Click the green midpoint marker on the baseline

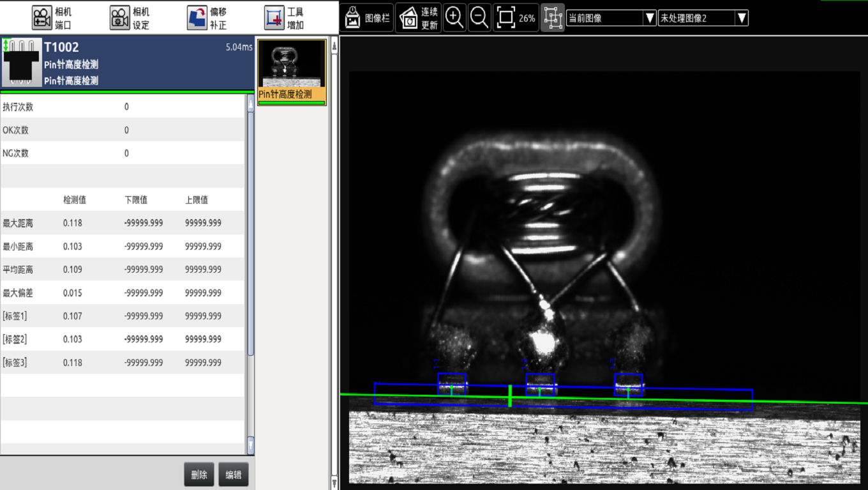tap(510, 396)
